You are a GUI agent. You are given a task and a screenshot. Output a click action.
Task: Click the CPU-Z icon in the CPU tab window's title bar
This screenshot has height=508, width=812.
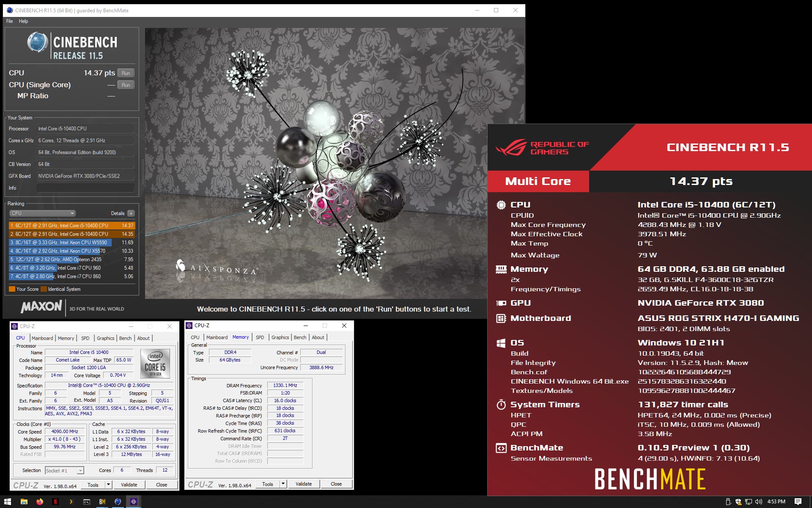14,326
